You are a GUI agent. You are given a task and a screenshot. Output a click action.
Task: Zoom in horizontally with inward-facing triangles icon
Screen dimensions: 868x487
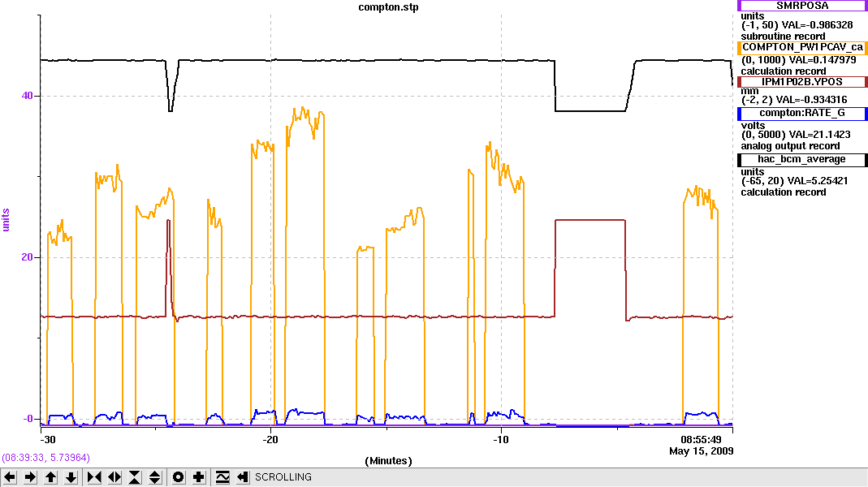pos(95,477)
